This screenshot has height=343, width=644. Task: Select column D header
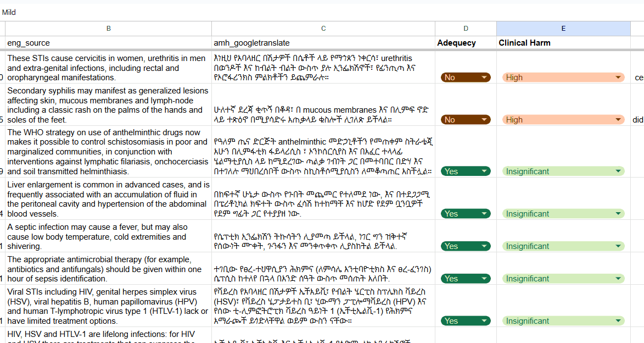pos(466,29)
